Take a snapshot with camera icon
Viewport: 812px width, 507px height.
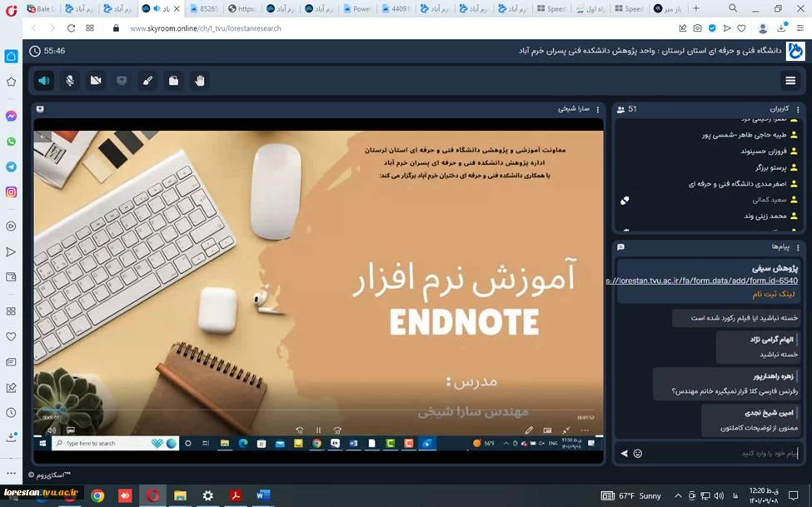pyautogui.click(x=698, y=28)
